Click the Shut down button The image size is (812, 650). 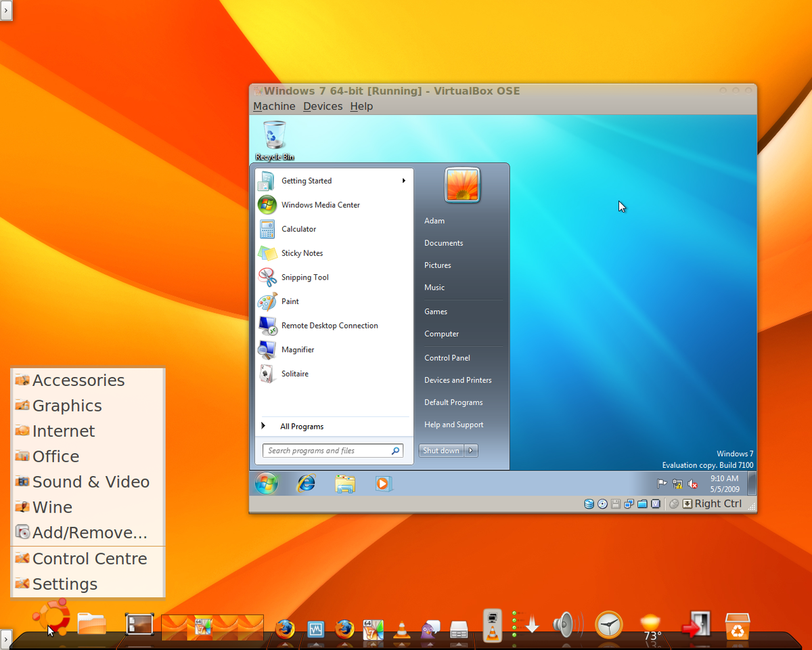click(x=441, y=450)
